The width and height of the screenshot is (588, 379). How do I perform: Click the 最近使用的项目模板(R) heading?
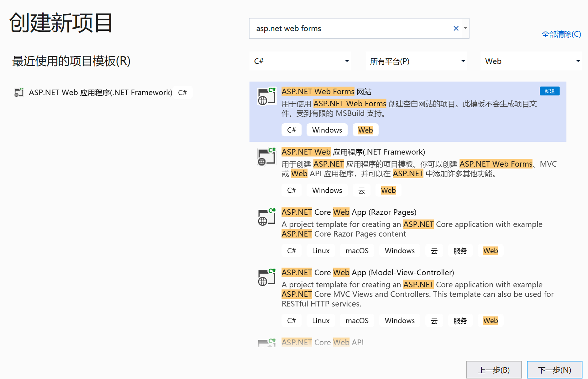click(71, 61)
